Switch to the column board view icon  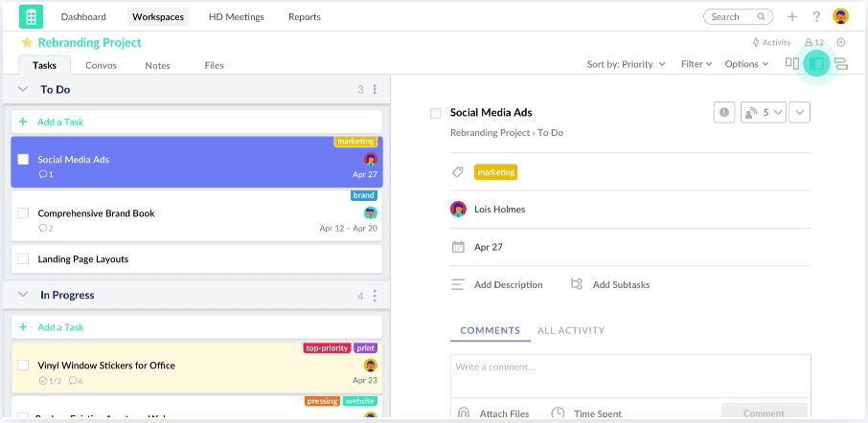(x=792, y=64)
